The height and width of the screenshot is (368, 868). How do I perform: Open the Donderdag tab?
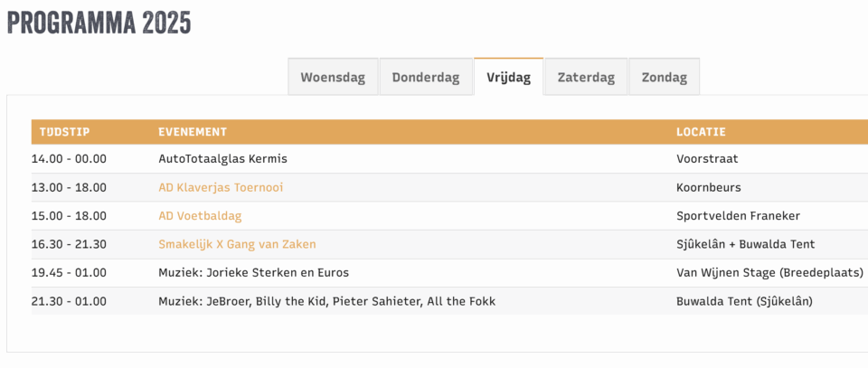click(x=425, y=77)
